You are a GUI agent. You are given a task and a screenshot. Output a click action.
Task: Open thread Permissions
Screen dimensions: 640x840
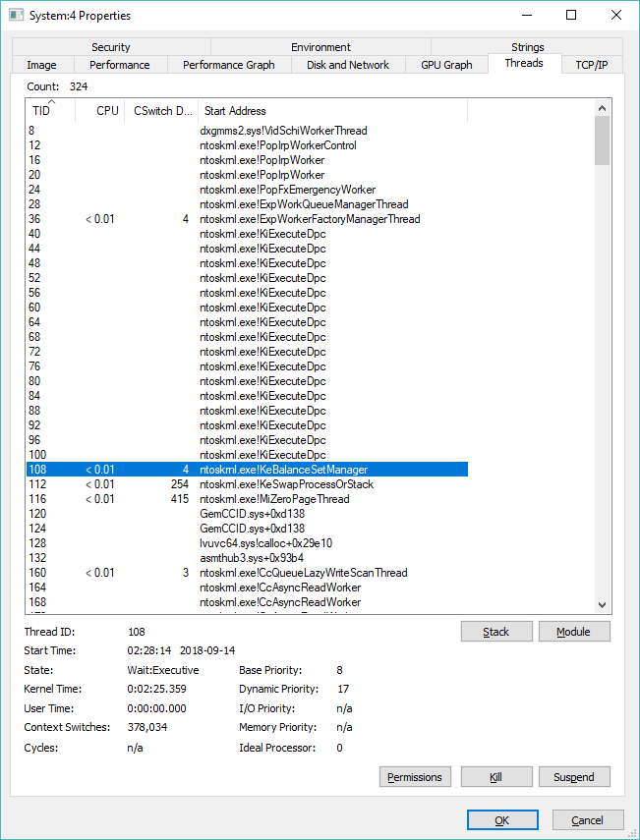[415, 777]
